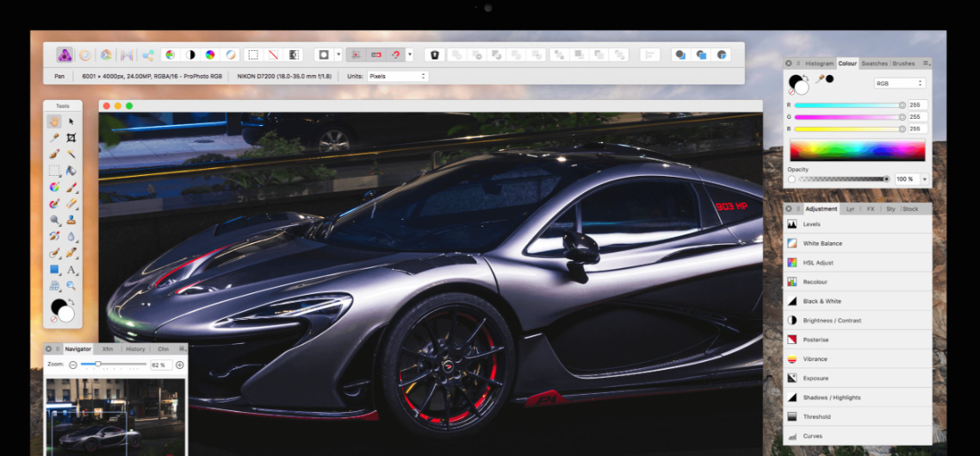
Task: Open the opacity percentage dropdown arrow
Action: coord(924,179)
